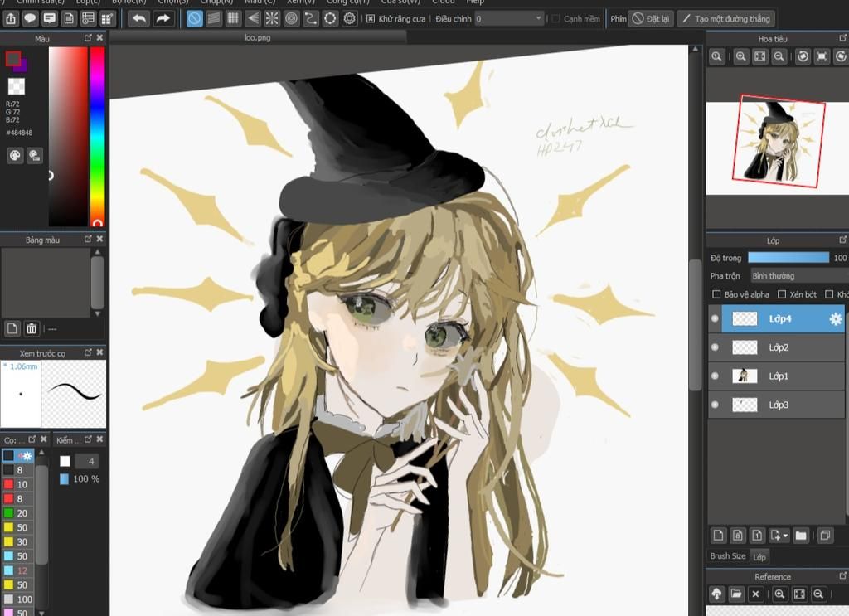Zoom in on the Hoa tiêu navigator
This screenshot has height=616, width=849.
740,56
